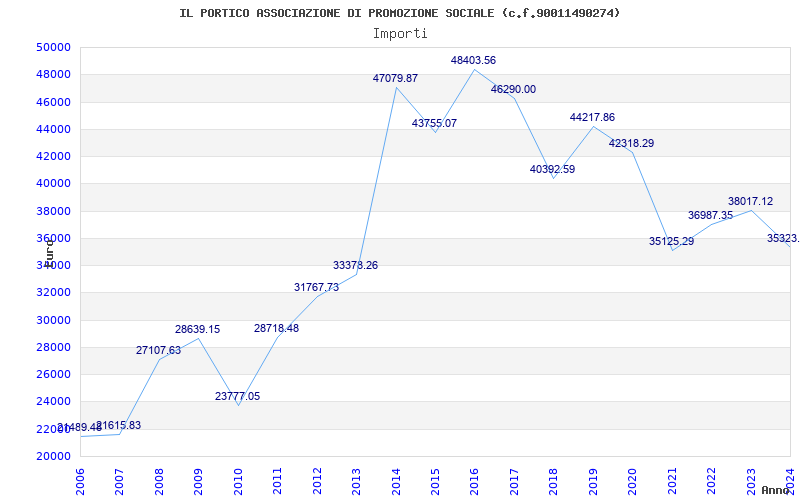800x500 pixels.
Task: Click the x-axis year label 2010
Action: pos(238,482)
